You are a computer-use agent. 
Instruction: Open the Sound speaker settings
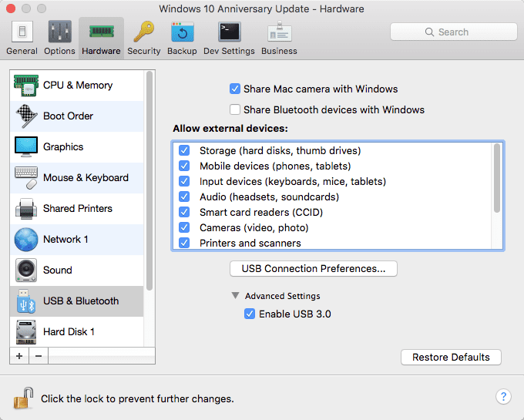pyautogui.click(x=77, y=270)
